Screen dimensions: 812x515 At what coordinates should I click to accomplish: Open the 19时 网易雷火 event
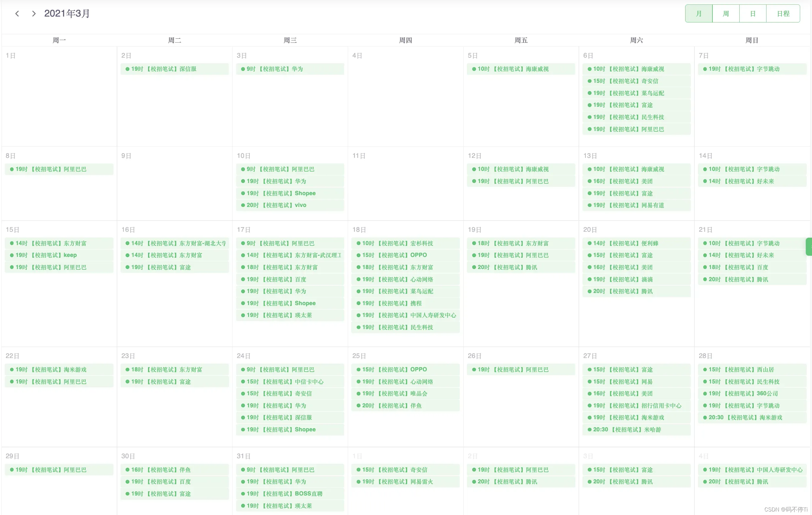pyautogui.click(x=405, y=482)
